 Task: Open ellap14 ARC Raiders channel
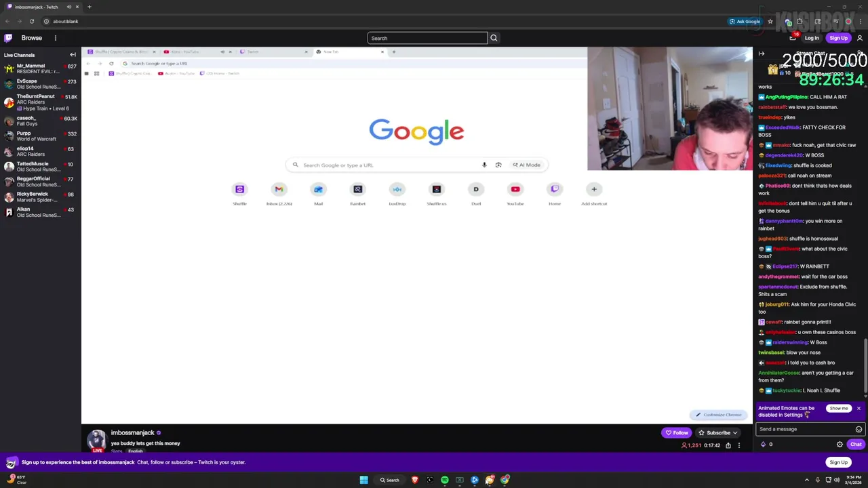pos(39,151)
